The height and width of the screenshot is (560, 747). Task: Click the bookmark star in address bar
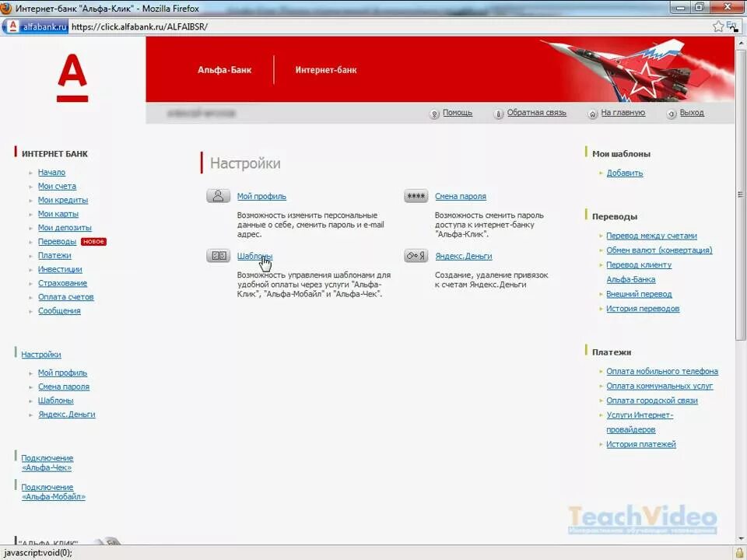click(718, 26)
